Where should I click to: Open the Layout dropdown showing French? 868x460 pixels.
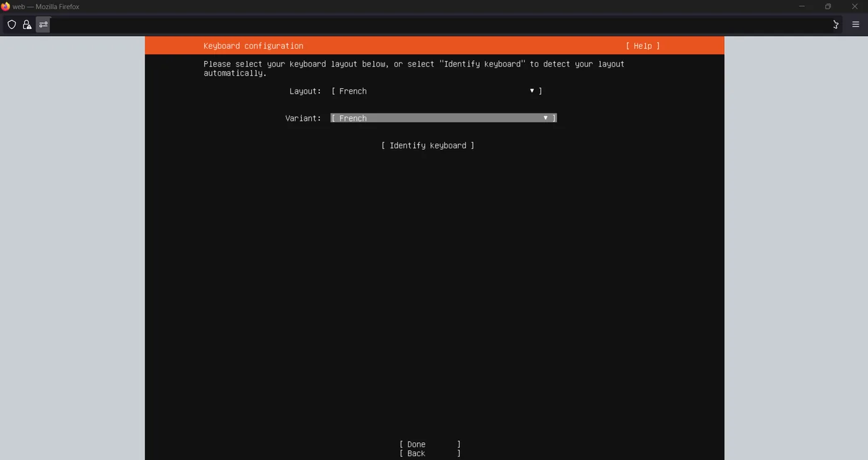click(x=436, y=91)
